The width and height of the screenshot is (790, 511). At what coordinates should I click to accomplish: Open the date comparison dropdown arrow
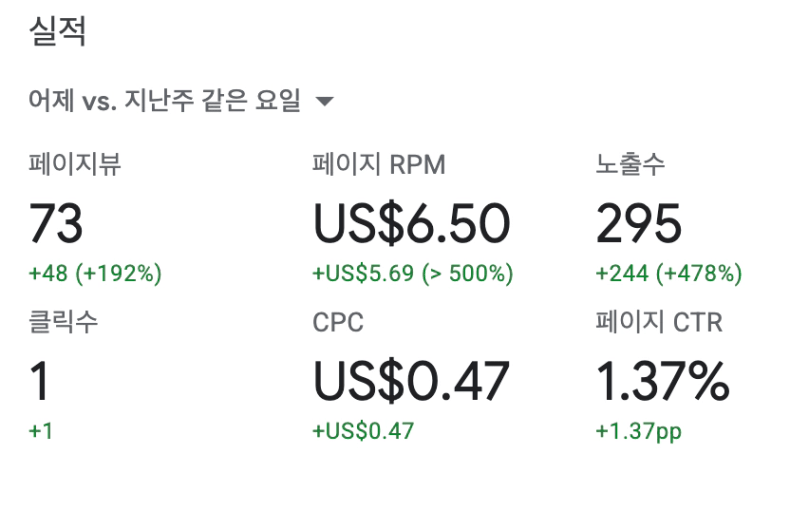tap(323, 102)
